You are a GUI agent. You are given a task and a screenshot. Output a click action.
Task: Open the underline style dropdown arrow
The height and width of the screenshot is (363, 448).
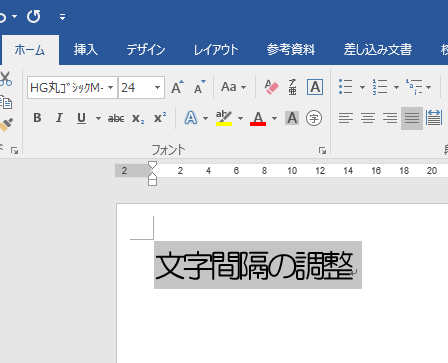click(98, 118)
